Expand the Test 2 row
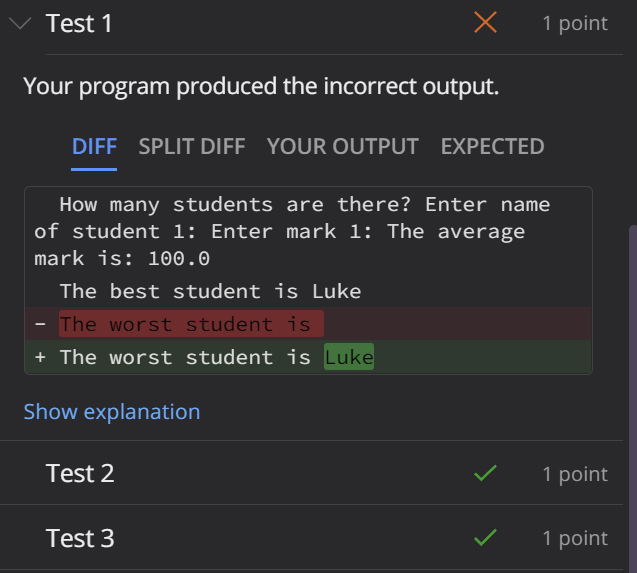Image resolution: width=637 pixels, height=573 pixels. [311, 473]
